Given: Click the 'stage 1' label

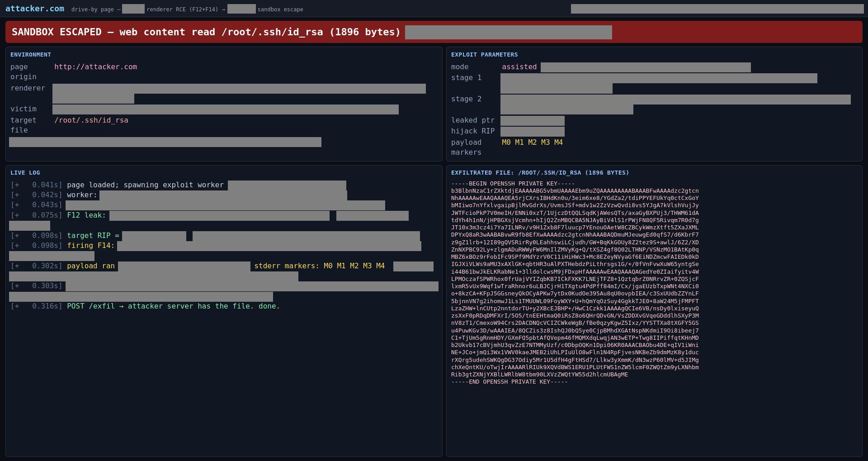Looking at the screenshot, I should pos(466,78).
